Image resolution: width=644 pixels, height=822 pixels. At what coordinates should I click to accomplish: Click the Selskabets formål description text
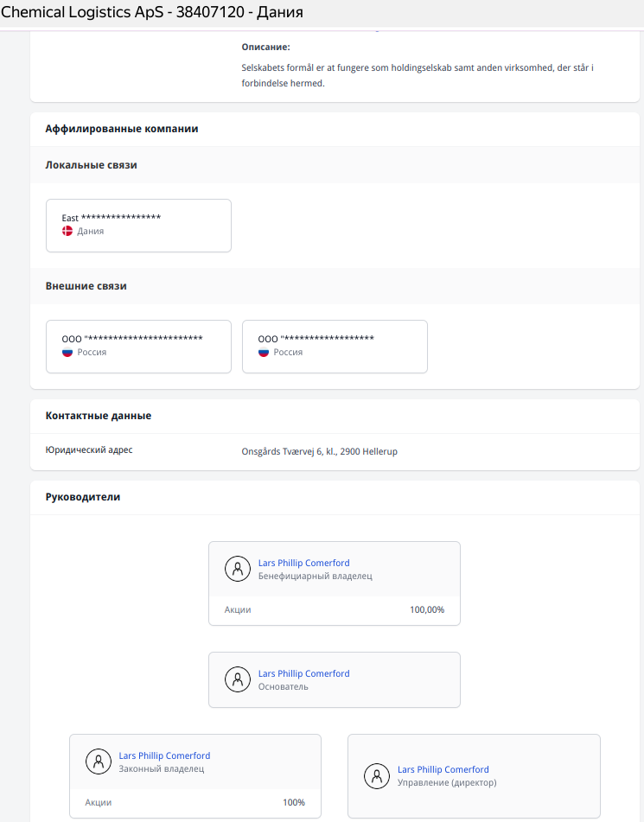(x=418, y=75)
